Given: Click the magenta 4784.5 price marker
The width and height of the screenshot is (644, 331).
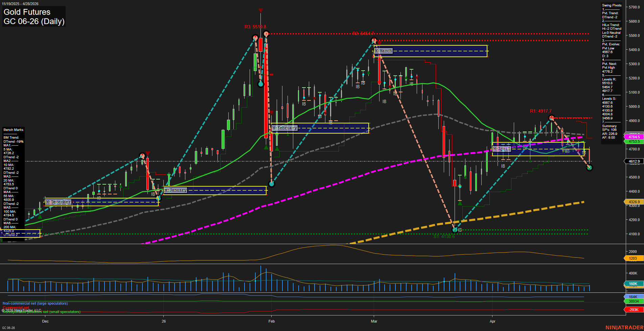Looking at the screenshot, I should pyautogui.click(x=634, y=137).
